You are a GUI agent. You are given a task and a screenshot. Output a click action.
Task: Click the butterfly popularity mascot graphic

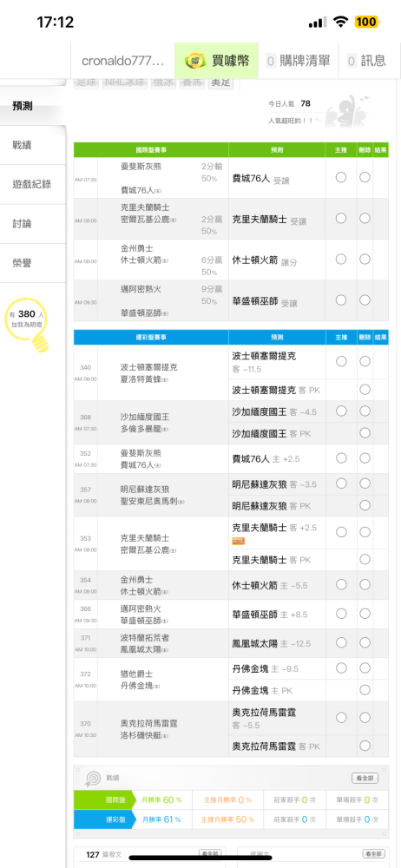coord(345,111)
